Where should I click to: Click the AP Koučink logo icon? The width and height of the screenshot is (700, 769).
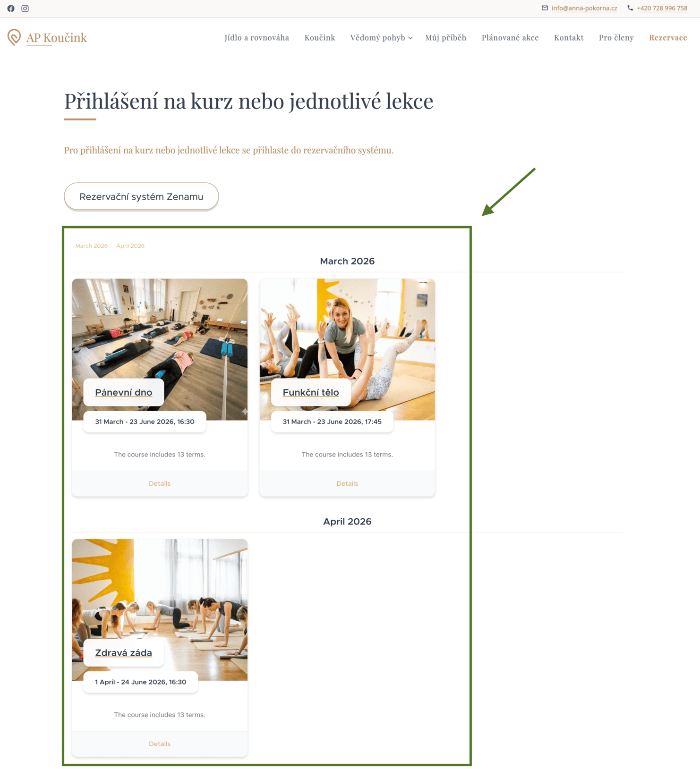tap(14, 37)
